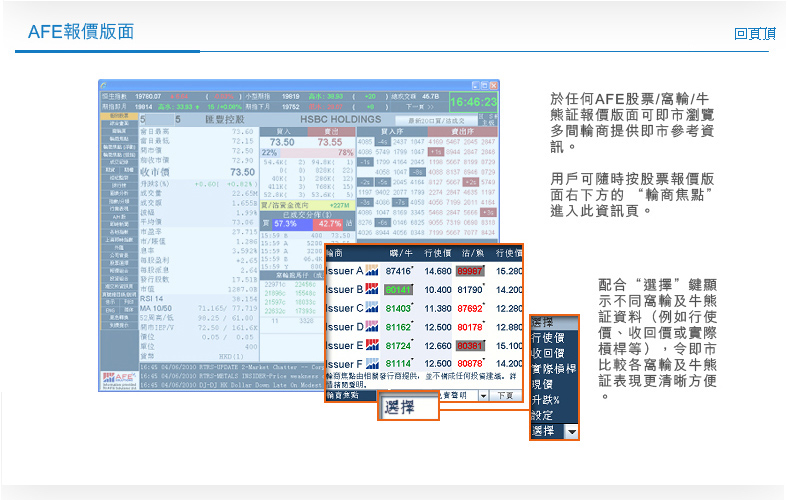788x500 pixels.
Task: Click the 16:46:23 clock display
Action: tap(473, 102)
